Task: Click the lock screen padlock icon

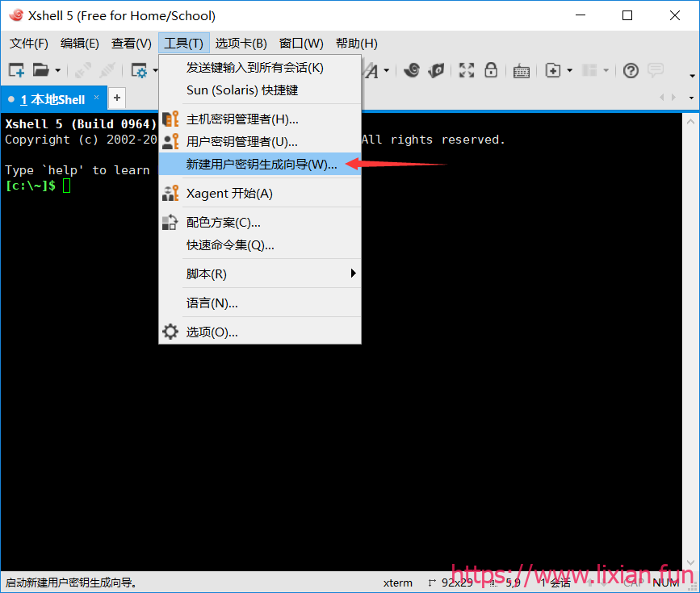Action: 491,70
